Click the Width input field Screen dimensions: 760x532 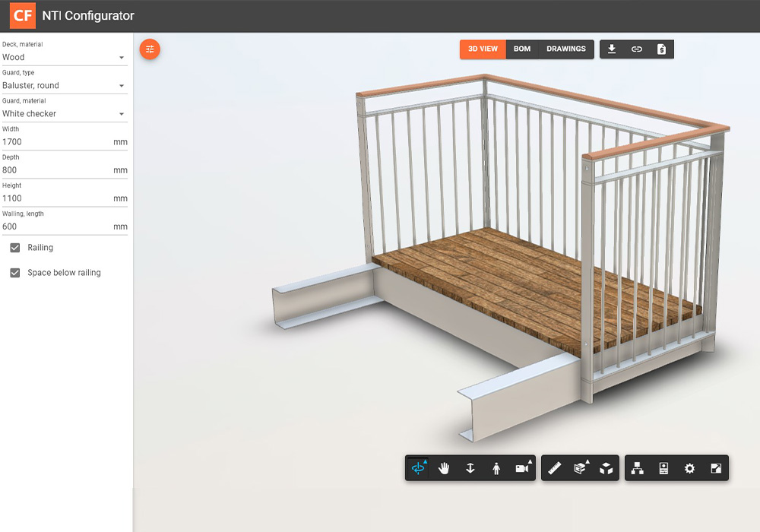[x=53, y=142]
